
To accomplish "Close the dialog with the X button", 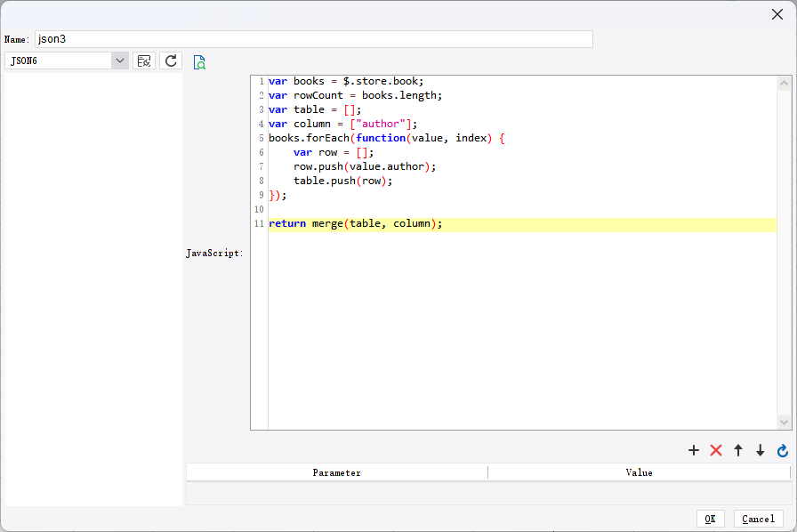I will coord(777,13).
